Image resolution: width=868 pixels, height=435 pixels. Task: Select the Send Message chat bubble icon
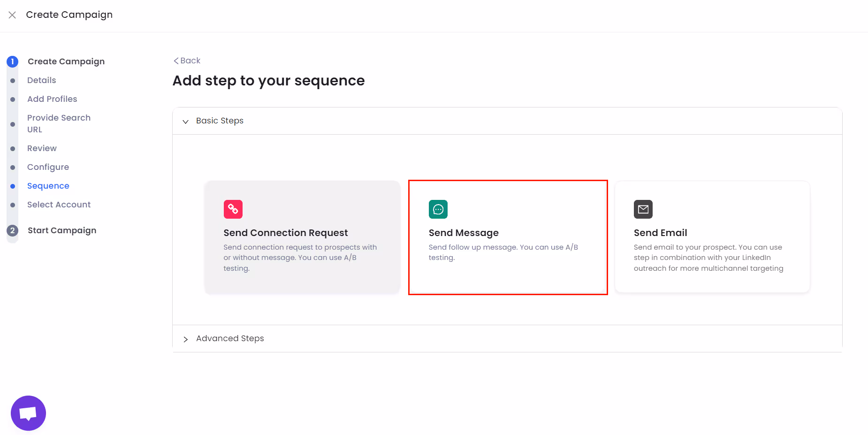pos(438,209)
